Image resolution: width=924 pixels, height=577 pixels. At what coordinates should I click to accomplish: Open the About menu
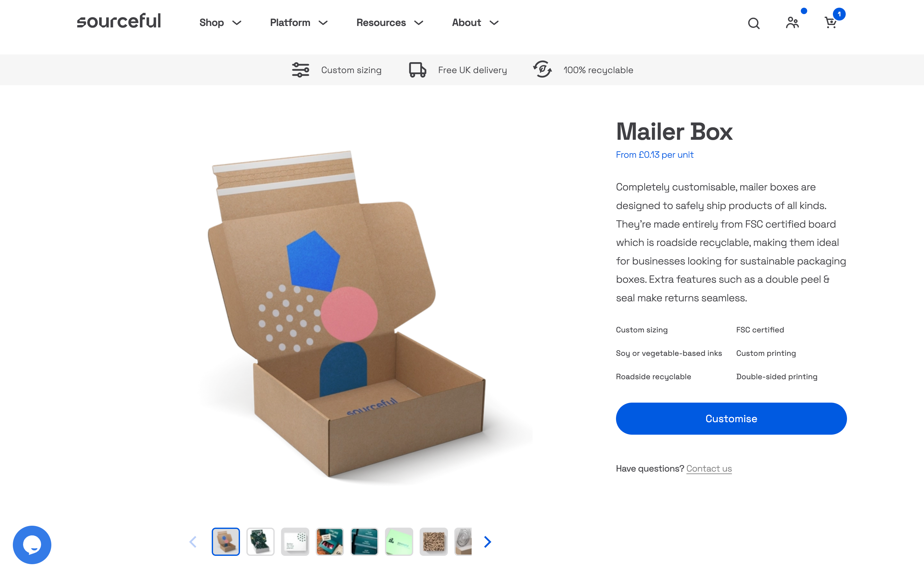tap(475, 22)
